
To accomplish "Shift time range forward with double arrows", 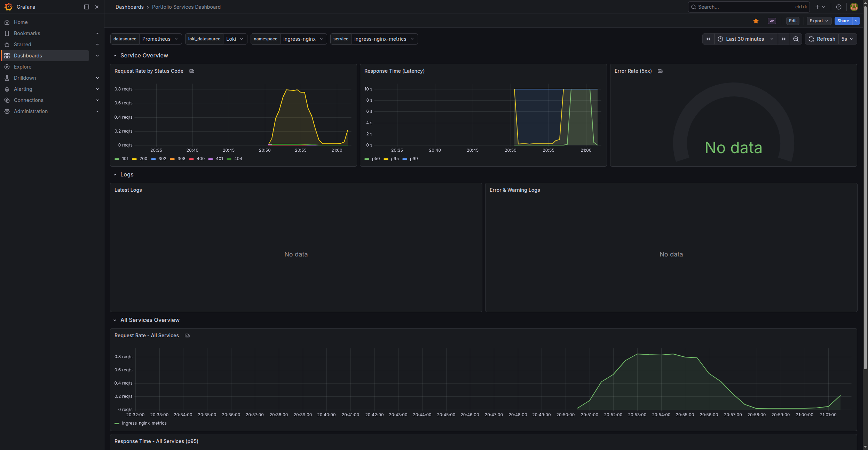I will pos(784,39).
